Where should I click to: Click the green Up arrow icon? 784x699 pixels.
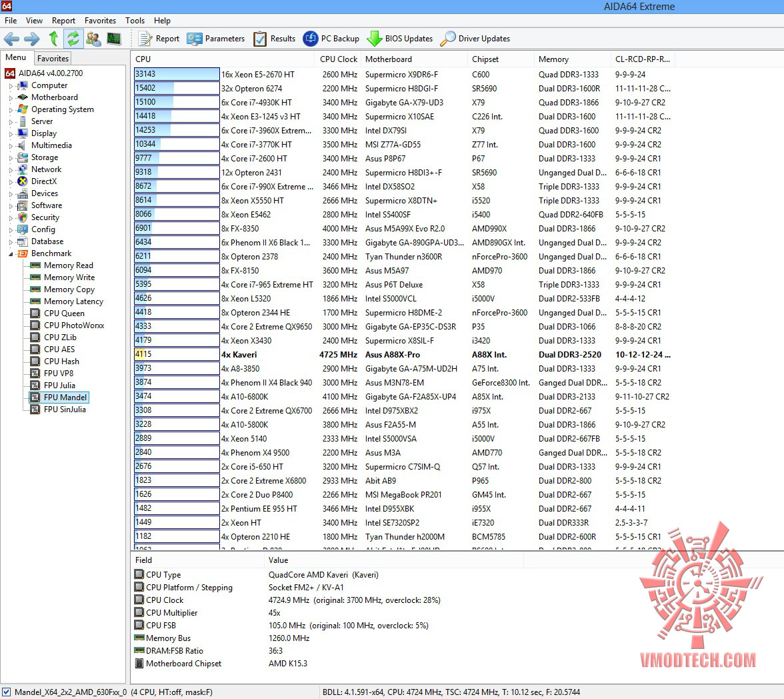tap(53, 39)
